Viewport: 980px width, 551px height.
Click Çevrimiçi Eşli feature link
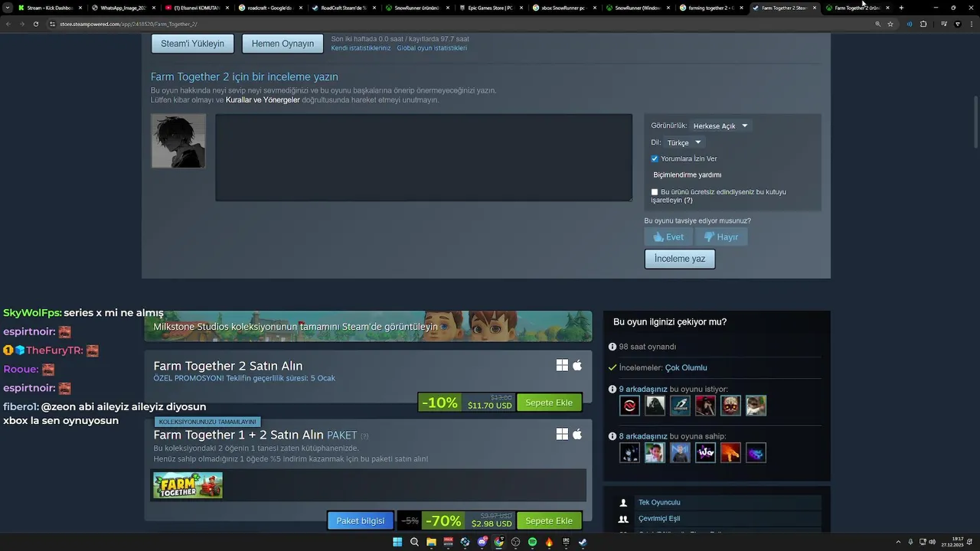coord(659,519)
